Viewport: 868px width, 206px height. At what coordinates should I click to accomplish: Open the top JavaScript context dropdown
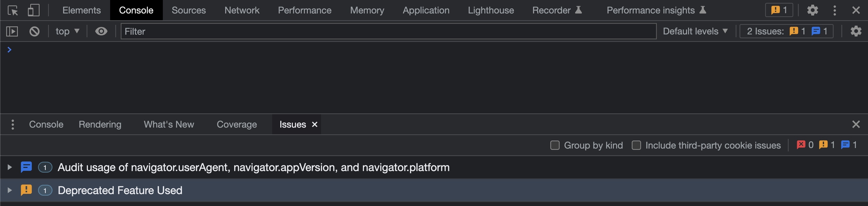coord(67,31)
